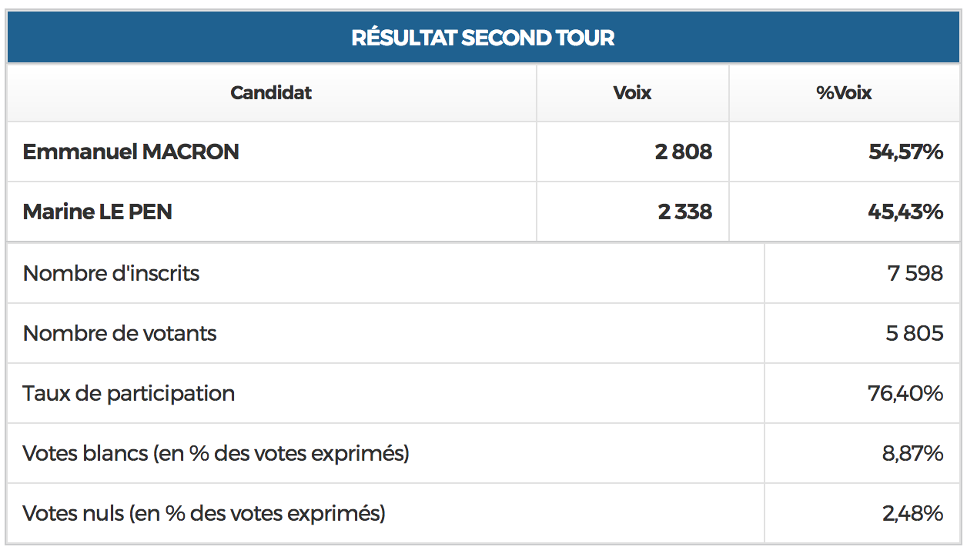
Task: Click the 54,57% vote percentage cell
Action: pos(905,152)
